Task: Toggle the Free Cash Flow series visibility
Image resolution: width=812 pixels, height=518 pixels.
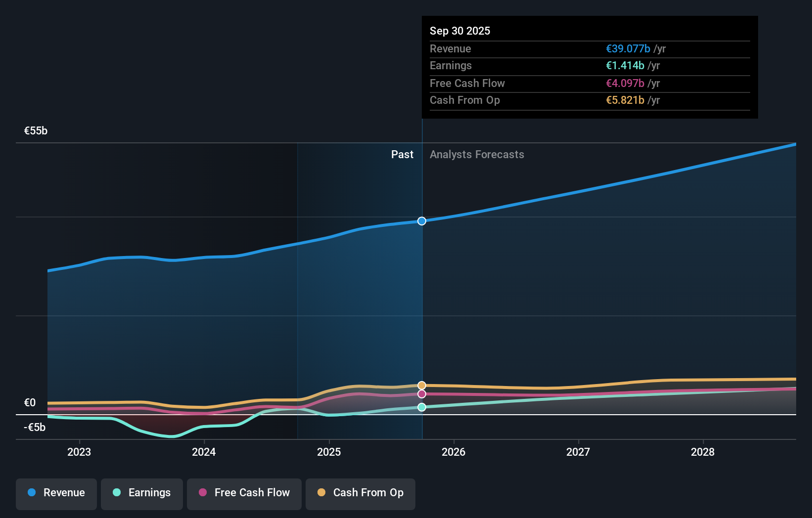Action: click(244, 493)
